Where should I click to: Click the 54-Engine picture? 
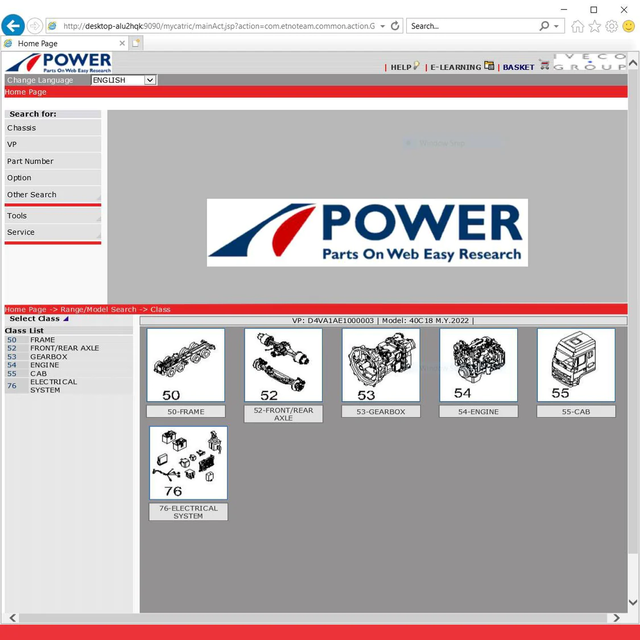(x=478, y=366)
